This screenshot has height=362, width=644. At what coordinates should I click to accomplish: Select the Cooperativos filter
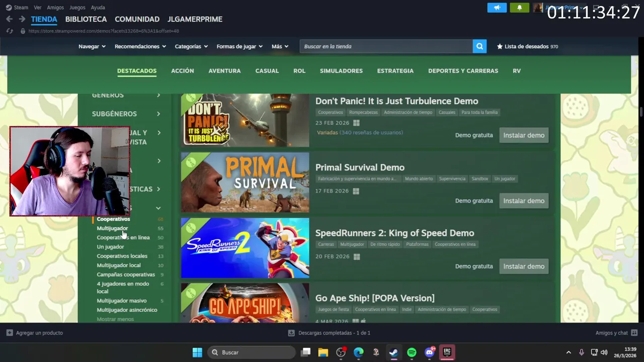click(x=113, y=219)
